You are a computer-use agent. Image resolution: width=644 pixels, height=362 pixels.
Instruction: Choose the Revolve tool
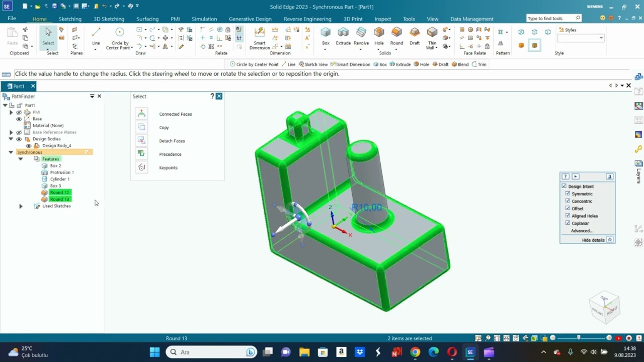361,36
